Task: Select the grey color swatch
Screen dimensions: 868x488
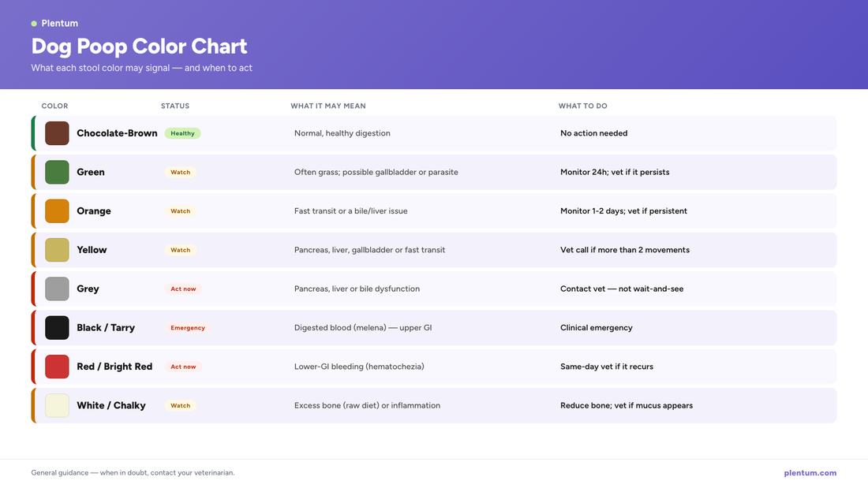Action: point(57,289)
